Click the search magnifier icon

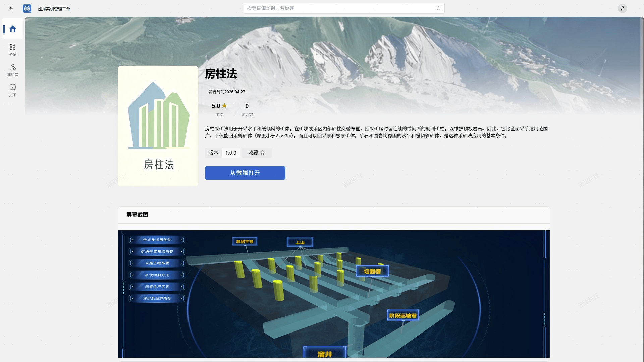438,8
